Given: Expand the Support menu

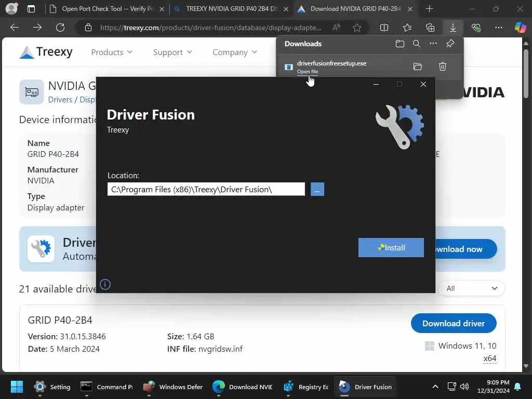Looking at the screenshot, I should coord(172,52).
